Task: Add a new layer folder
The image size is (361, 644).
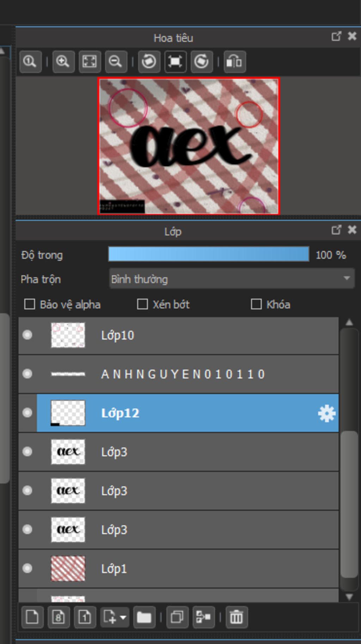Action: tap(144, 617)
